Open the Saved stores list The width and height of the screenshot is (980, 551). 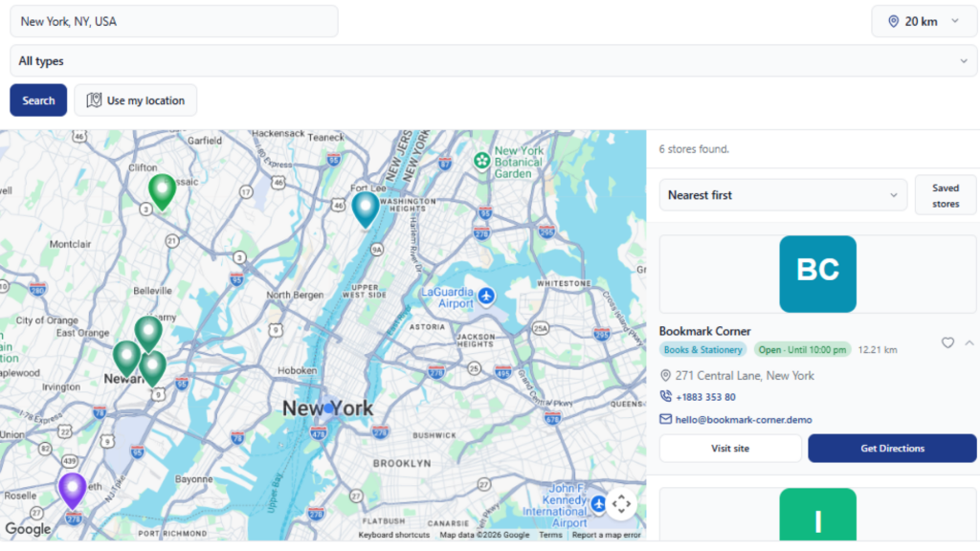point(945,195)
